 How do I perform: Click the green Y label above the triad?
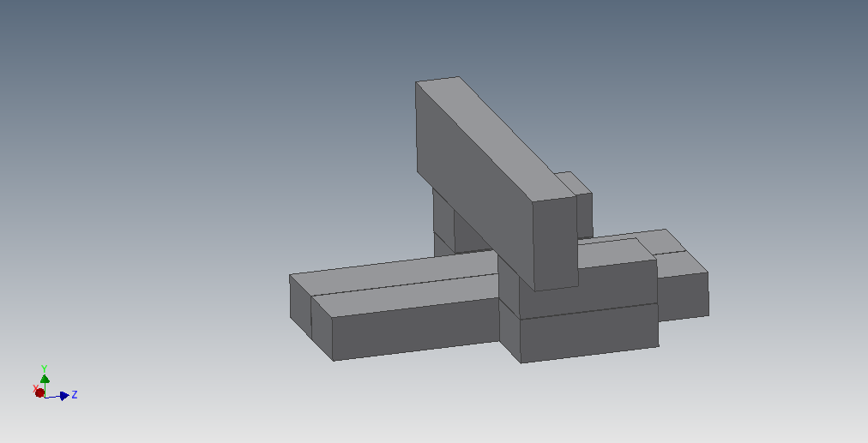click(45, 368)
